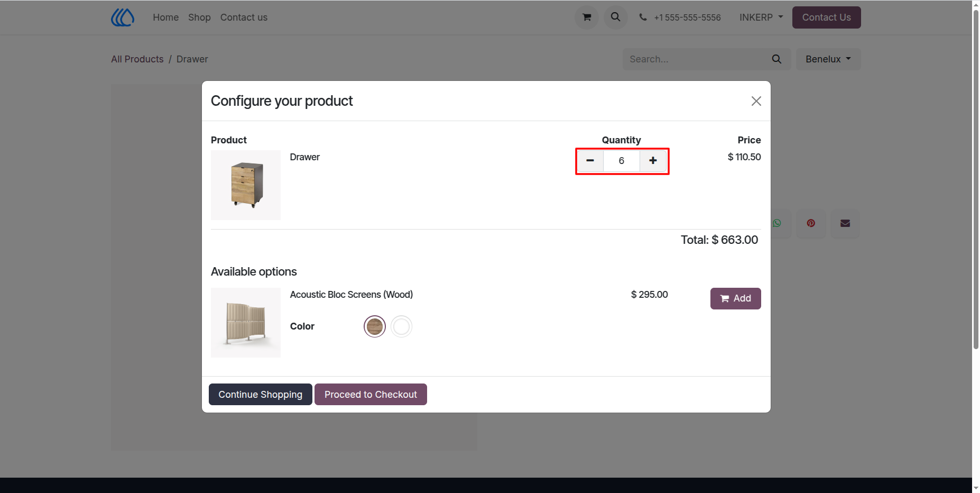The width and height of the screenshot is (980, 493).
Task: Add Acoustic Bloc Screens to cart
Action: [735, 298]
